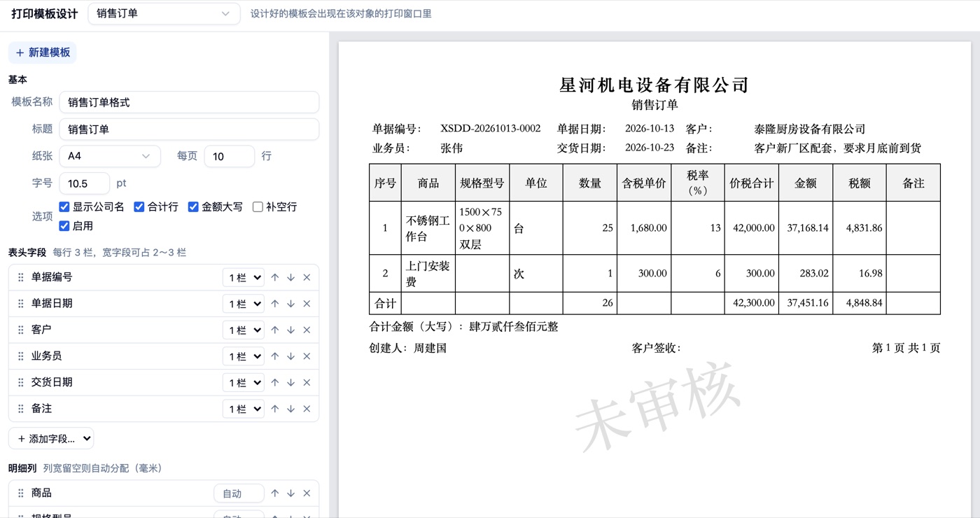Grab the drag handle of 客户

pyautogui.click(x=21, y=330)
